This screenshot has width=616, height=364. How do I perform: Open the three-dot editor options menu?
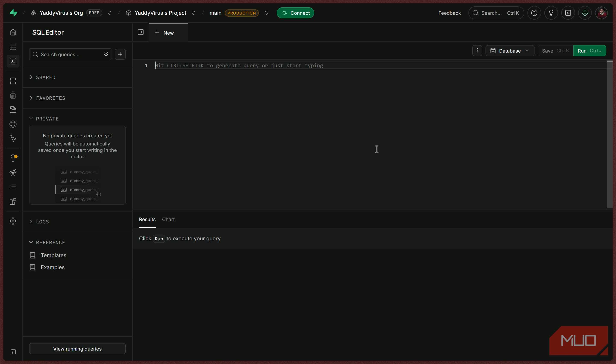(x=477, y=51)
